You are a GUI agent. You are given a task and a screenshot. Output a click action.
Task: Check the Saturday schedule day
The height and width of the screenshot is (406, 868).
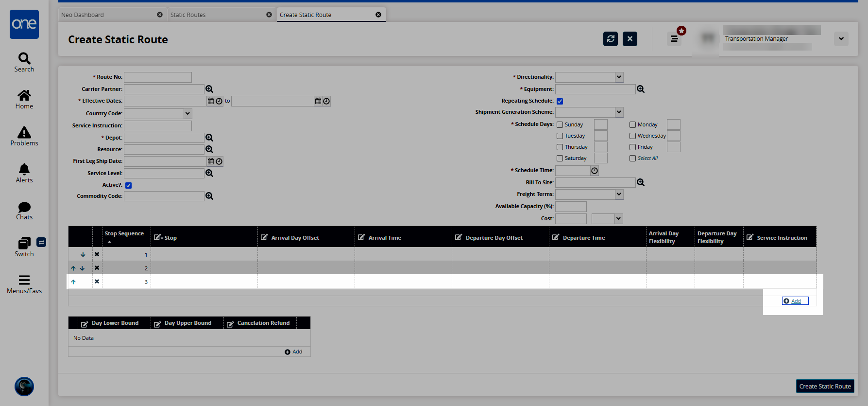coord(560,159)
